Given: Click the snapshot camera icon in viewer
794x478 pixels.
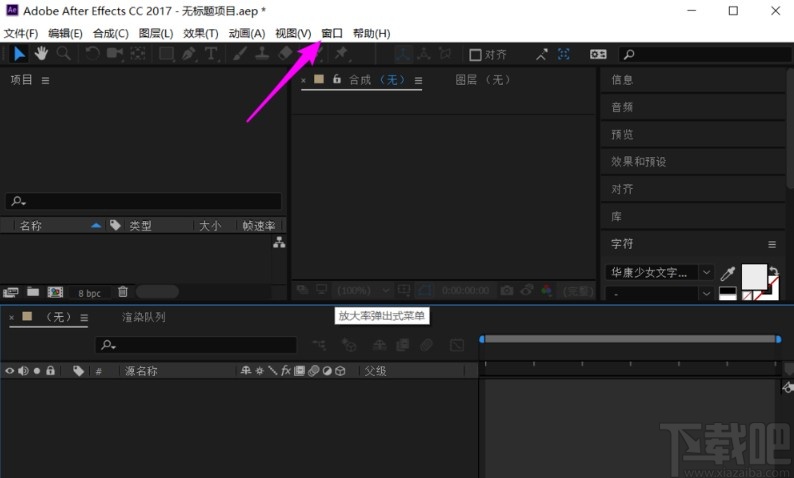Looking at the screenshot, I should point(506,290).
